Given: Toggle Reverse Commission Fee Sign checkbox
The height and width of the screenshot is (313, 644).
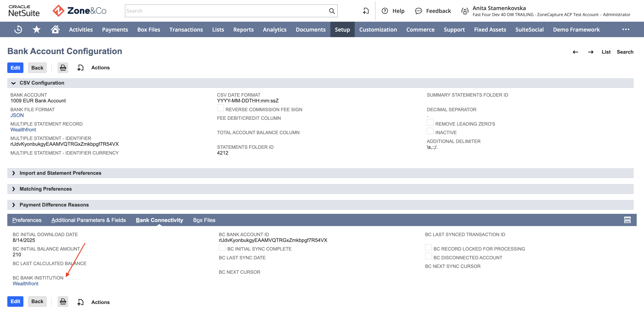Looking at the screenshot, I should click(220, 108).
